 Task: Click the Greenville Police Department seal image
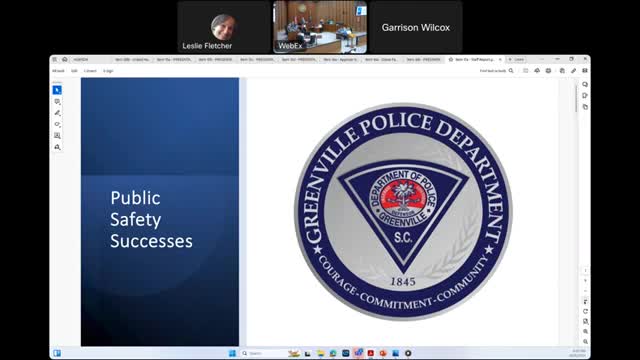pyautogui.click(x=403, y=212)
